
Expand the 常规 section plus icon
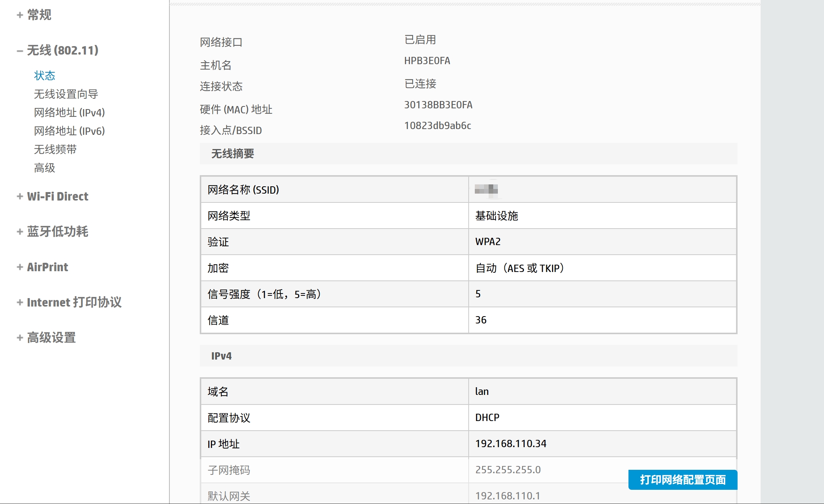click(x=20, y=15)
